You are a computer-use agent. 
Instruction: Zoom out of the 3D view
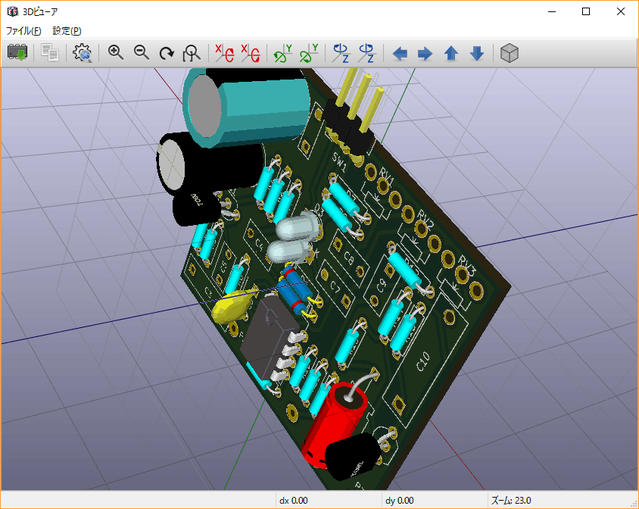141,53
